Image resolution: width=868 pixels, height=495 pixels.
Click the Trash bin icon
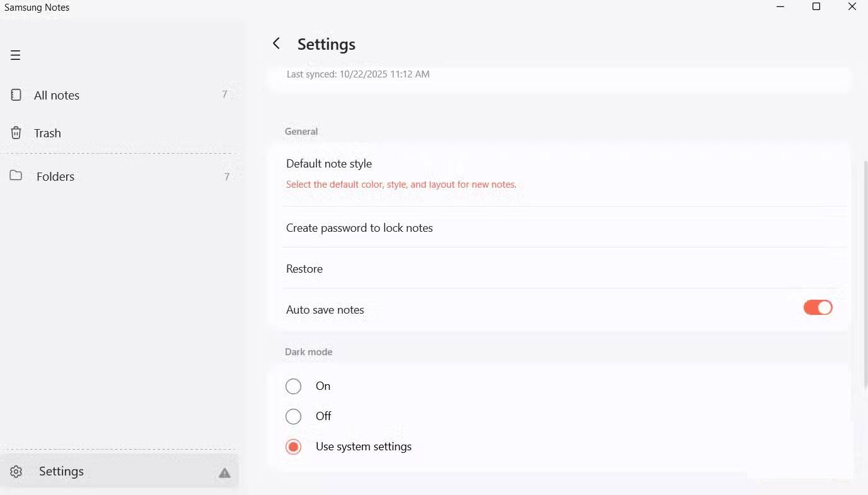(x=16, y=133)
